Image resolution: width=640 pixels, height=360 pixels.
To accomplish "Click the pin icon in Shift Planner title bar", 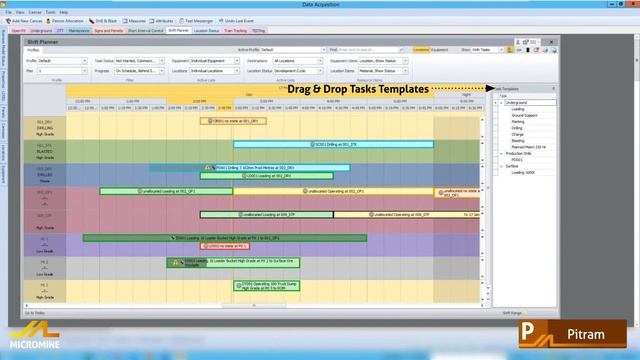I will (x=525, y=42).
